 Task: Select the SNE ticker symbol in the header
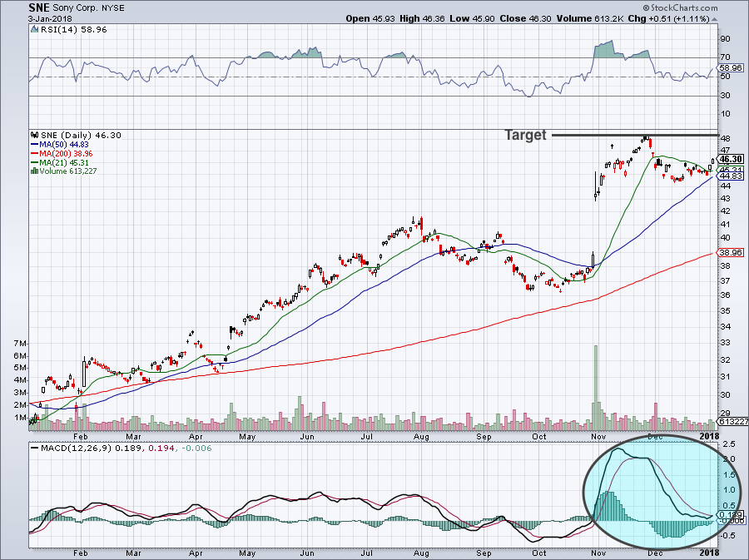tap(38, 7)
